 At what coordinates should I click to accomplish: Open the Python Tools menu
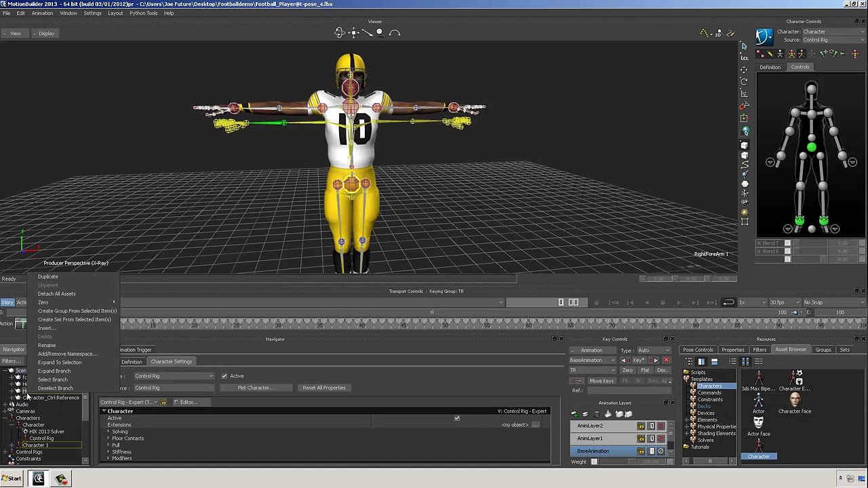[143, 13]
